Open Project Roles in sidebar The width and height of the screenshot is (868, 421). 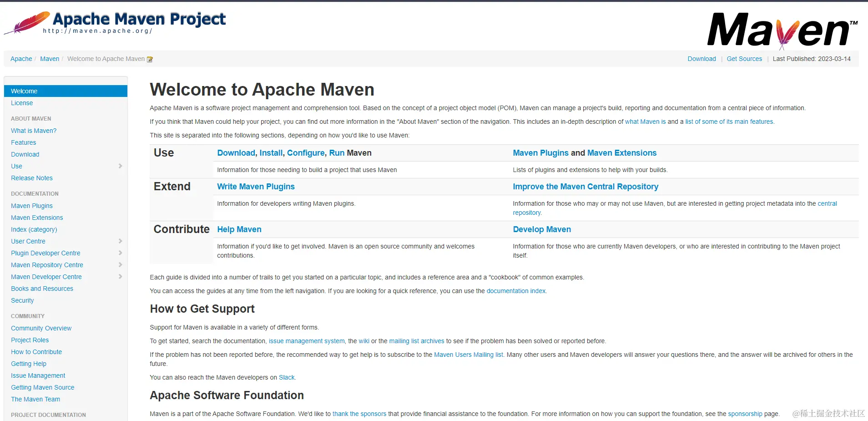click(30, 340)
